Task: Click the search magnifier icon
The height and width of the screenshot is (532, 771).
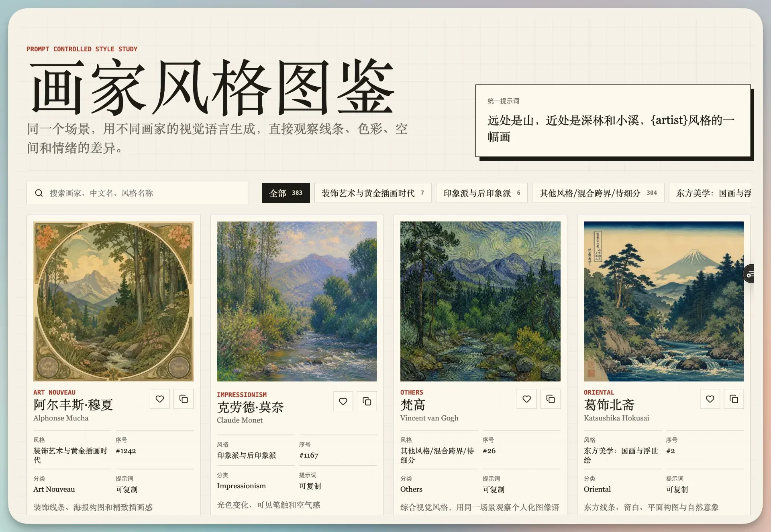Action: click(39, 193)
